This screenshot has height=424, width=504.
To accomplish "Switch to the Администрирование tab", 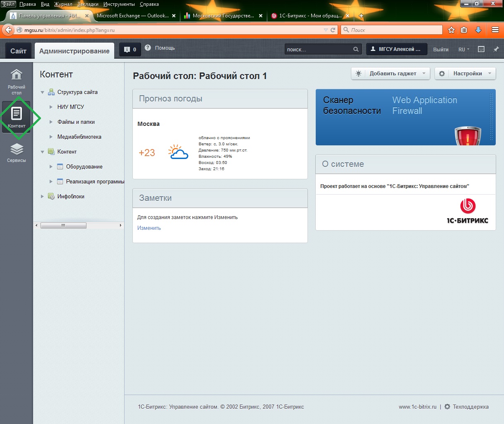I will click(x=74, y=51).
